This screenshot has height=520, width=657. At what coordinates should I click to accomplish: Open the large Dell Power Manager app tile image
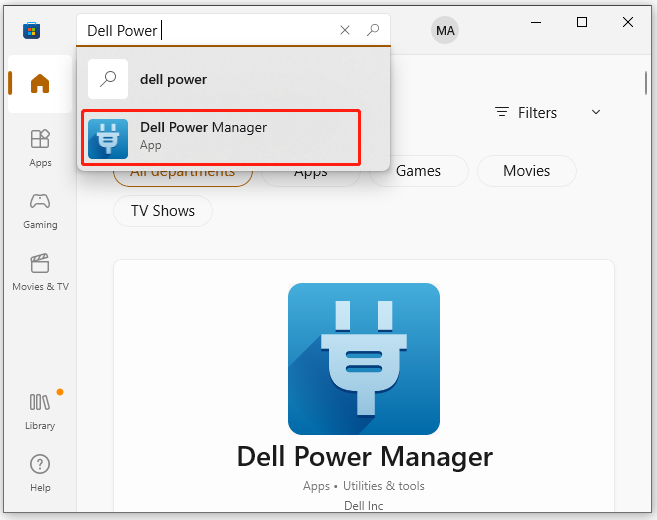click(364, 359)
